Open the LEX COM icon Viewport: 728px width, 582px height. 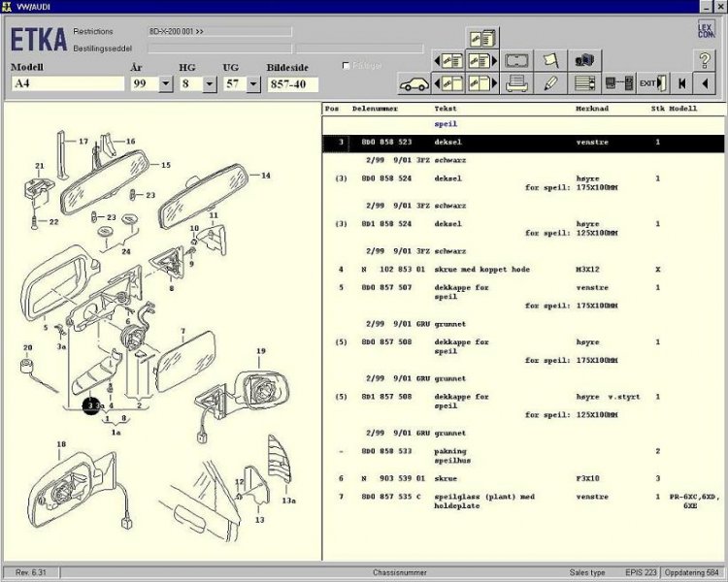tap(706, 30)
